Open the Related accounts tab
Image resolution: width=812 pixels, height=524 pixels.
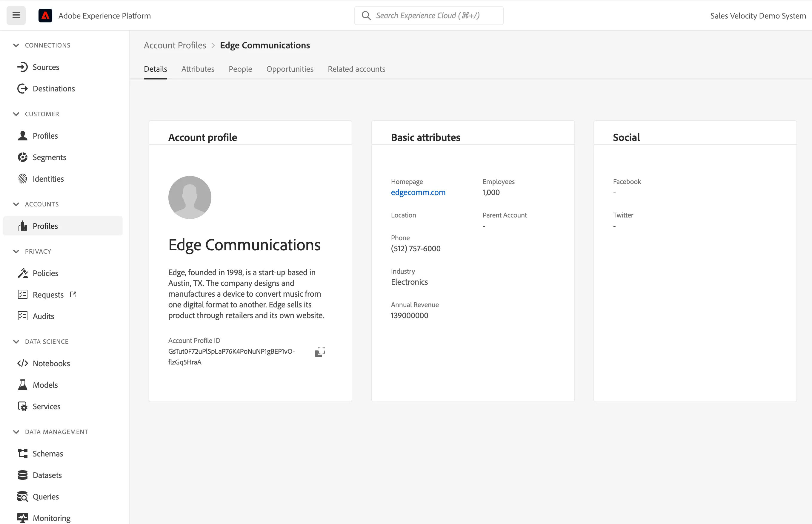point(356,69)
